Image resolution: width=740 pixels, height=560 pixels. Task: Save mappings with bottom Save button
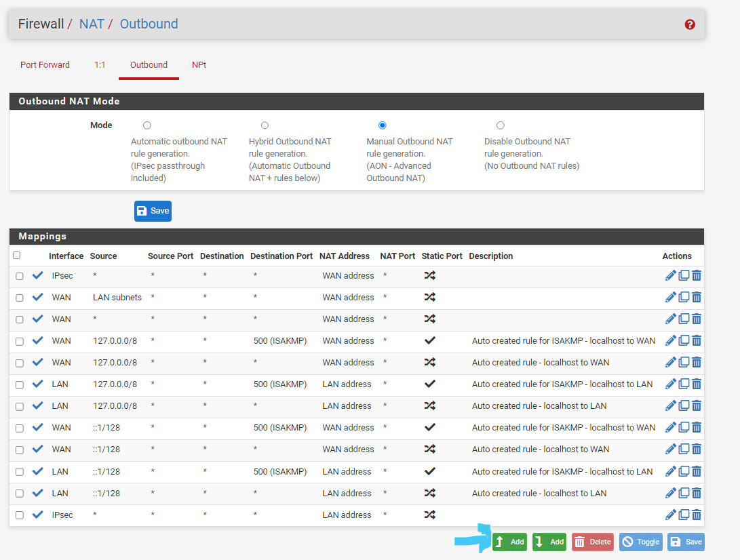686,542
